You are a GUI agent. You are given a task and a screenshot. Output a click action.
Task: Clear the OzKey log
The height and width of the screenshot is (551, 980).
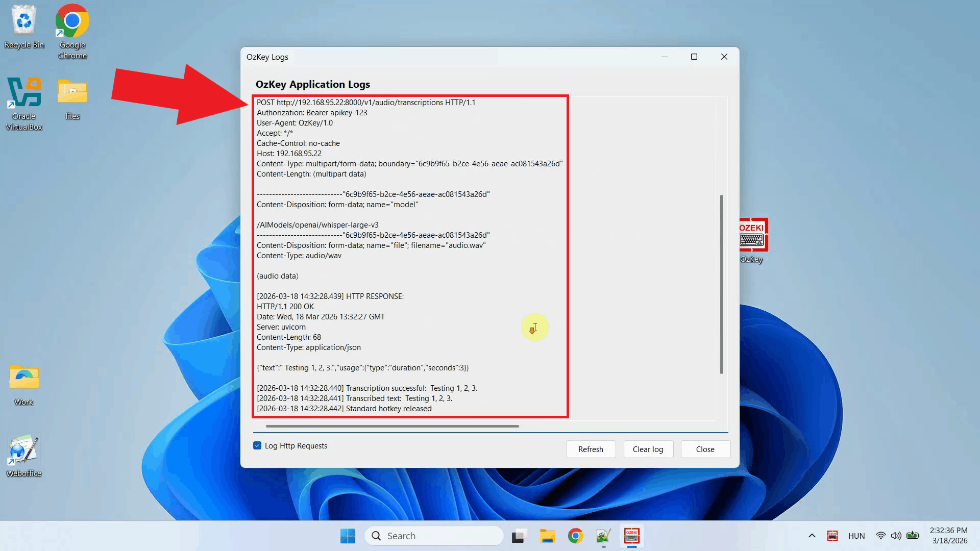tap(648, 449)
